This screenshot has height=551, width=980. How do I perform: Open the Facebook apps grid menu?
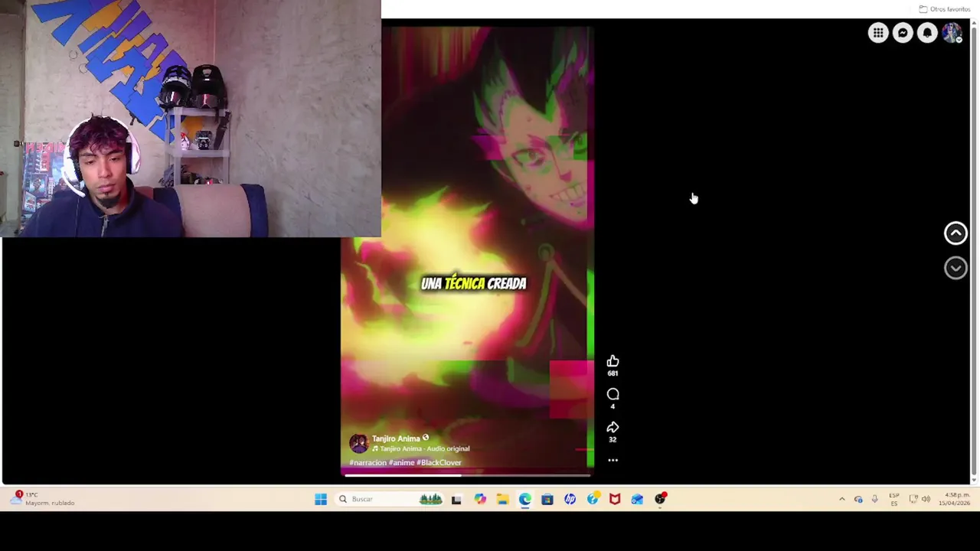point(878,33)
